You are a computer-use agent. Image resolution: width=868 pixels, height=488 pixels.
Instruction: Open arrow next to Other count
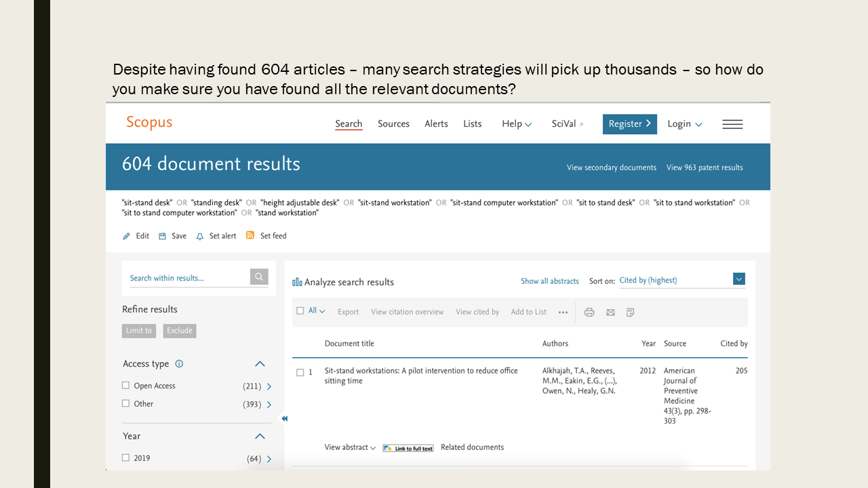click(269, 405)
